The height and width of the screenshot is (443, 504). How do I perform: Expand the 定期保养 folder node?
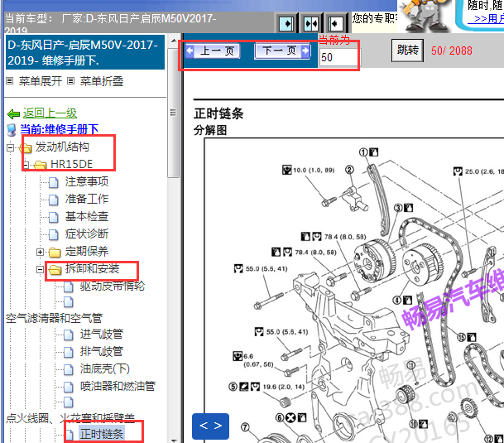click(40, 252)
